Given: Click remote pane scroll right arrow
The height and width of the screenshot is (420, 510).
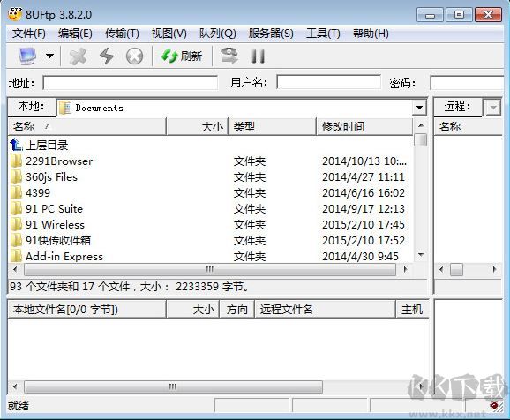Looking at the screenshot, I should coord(494,269).
